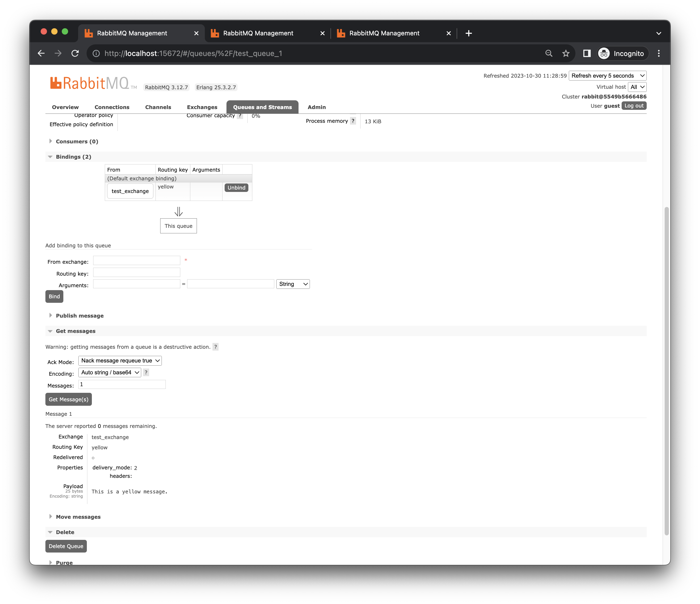Open the test_exchange link in bindings
The image size is (700, 604).
tap(130, 191)
